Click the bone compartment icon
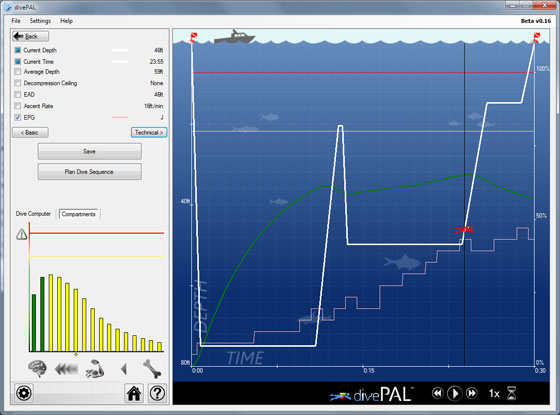The height and width of the screenshot is (415, 560). [152, 369]
